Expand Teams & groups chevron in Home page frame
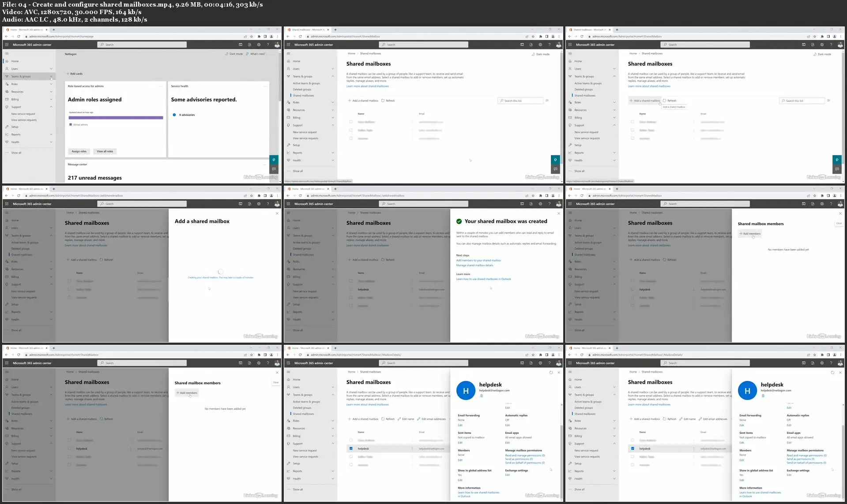 tap(51, 76)
